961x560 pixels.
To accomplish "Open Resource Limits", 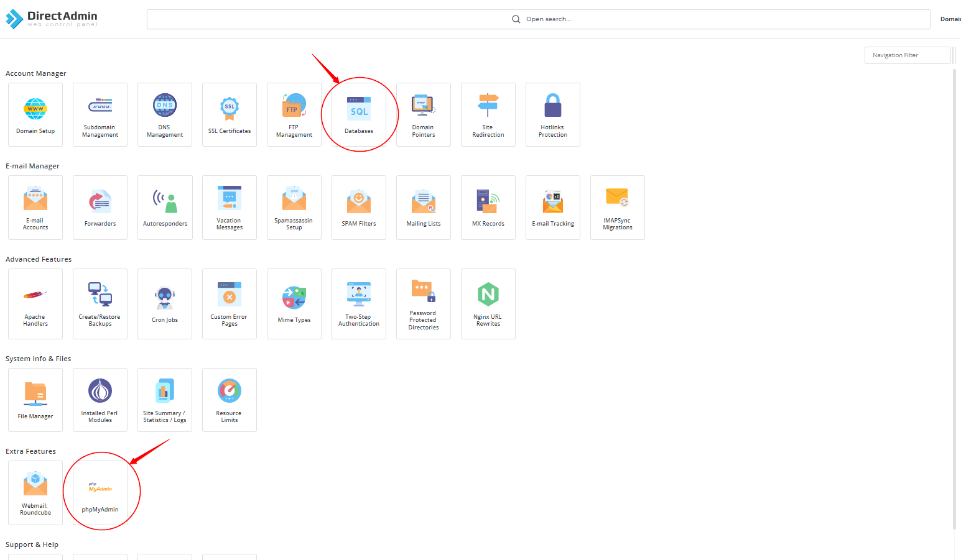I will coord(230,400).
